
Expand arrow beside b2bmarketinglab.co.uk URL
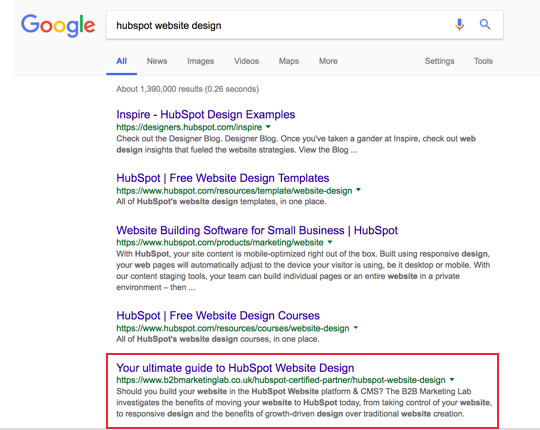(452, 380)
